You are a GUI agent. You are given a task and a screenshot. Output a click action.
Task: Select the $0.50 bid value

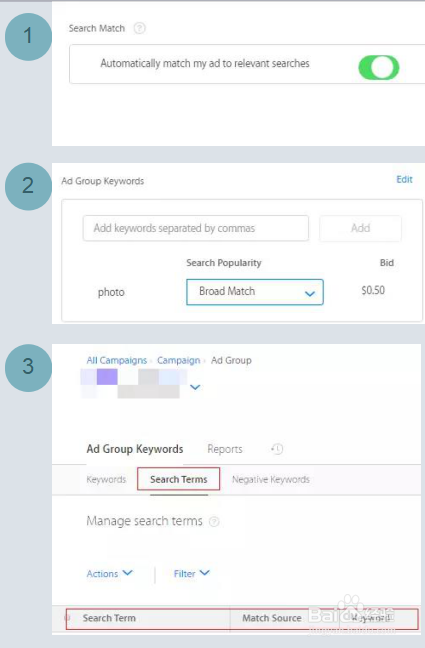373,290
